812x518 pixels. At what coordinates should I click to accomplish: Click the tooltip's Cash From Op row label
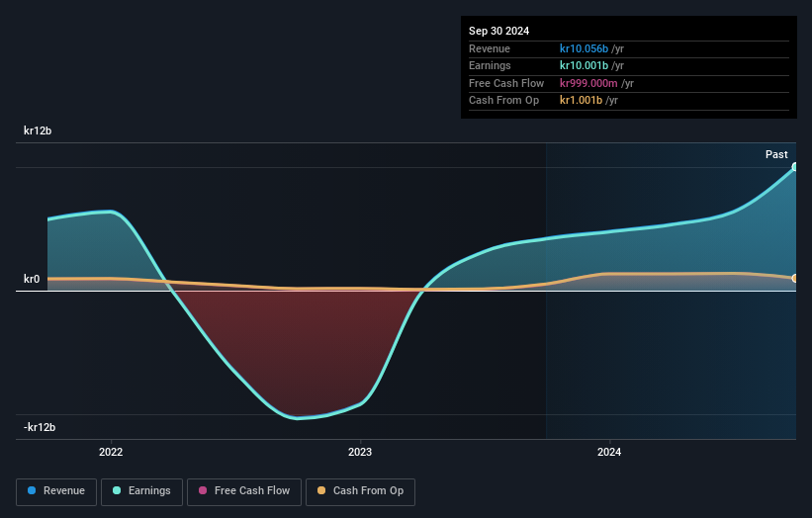503,101
